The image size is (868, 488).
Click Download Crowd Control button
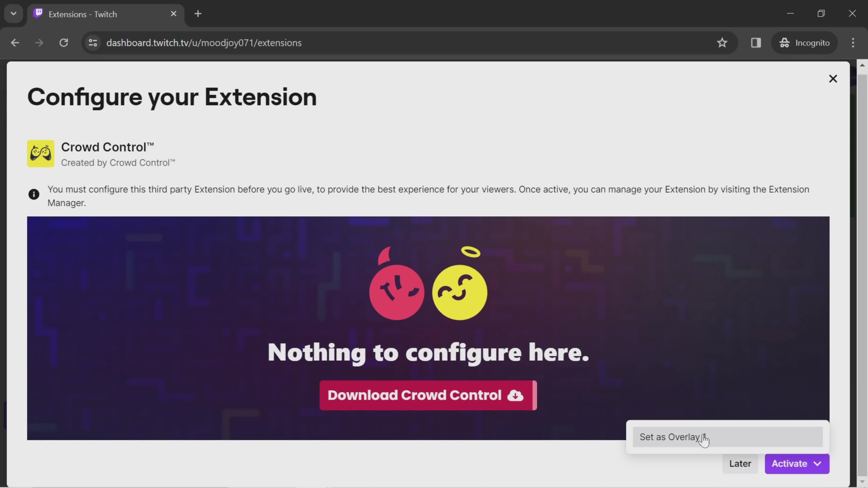point(428,395)
